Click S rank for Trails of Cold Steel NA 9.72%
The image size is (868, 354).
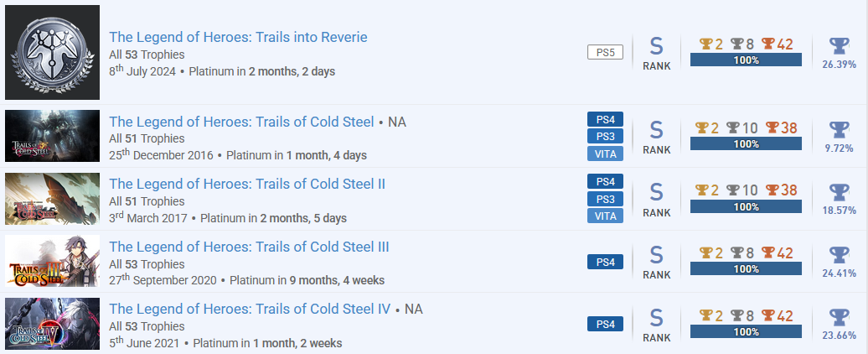click(x=657, y=137)
